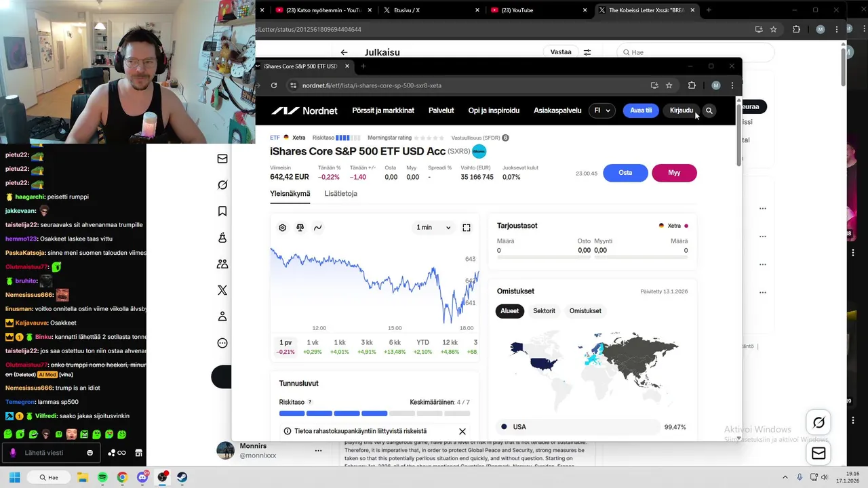The height and width of the screenshot is (488, 868).
Task: Select Sektorit holdings filter
Action: 544,311
